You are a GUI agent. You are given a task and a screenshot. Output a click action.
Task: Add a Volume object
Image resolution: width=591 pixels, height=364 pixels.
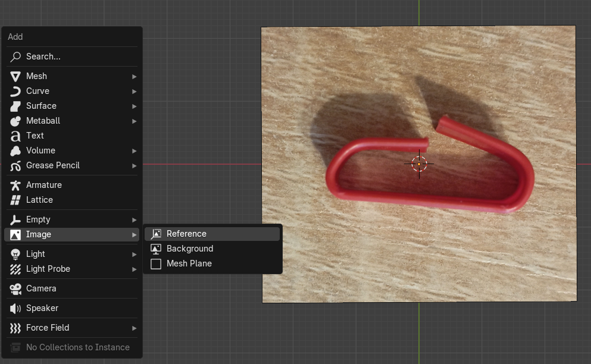point(40,150)
